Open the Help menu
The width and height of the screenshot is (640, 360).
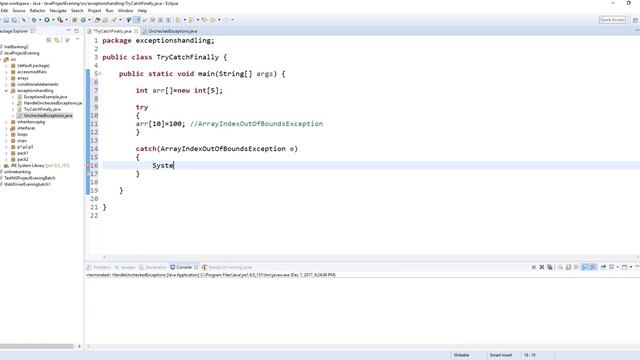tap(142, 11)
